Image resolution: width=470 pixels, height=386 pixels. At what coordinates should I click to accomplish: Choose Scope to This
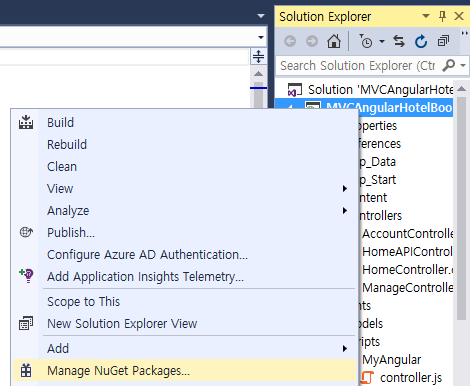[184, 301]
